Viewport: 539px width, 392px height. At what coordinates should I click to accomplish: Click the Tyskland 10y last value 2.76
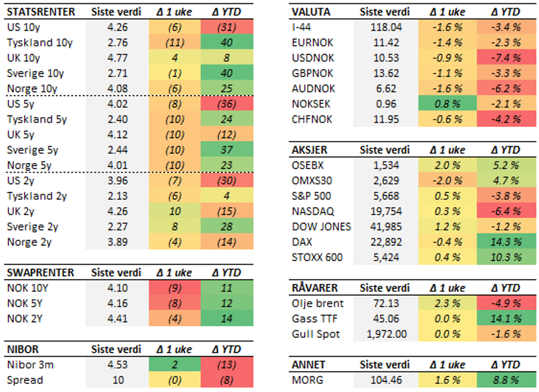tap(118, 43)
